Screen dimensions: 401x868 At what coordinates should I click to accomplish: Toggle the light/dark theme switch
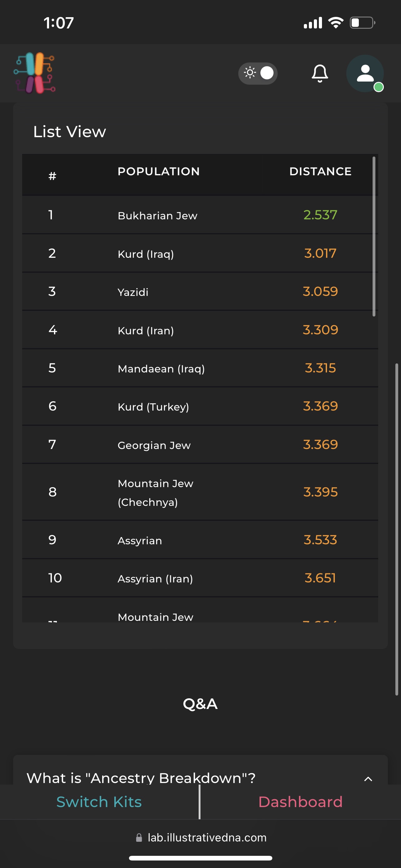258,73
